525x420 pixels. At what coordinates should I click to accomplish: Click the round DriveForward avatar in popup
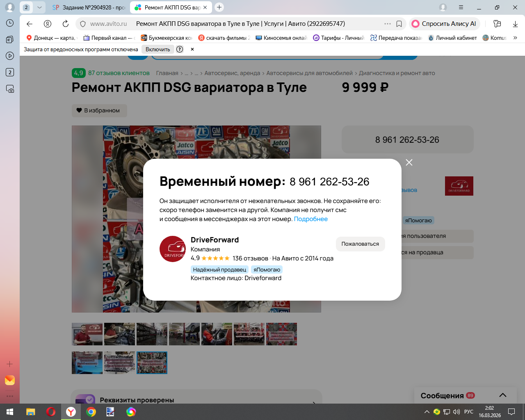pyautogui.click(x=173, y=249)
